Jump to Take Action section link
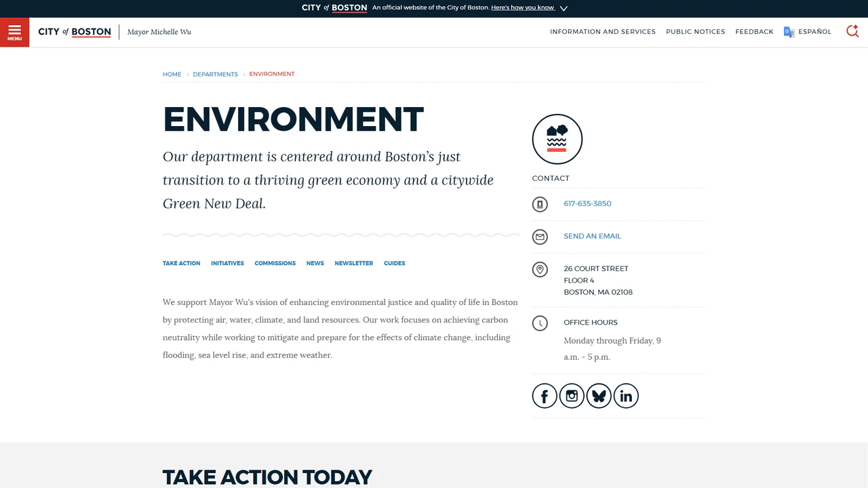 click(181, 263)
